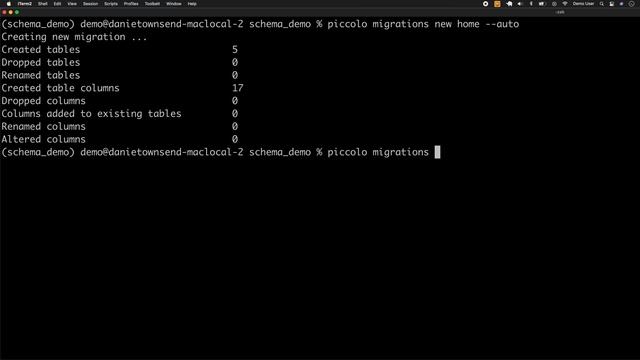Click the 'Renamed columns' output line
This screenshot has width=640, height=360.
[x=119, y=127]
